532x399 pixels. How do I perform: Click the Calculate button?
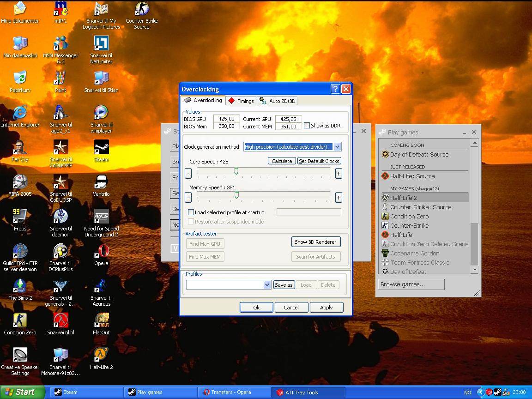[x=282, y=161]
